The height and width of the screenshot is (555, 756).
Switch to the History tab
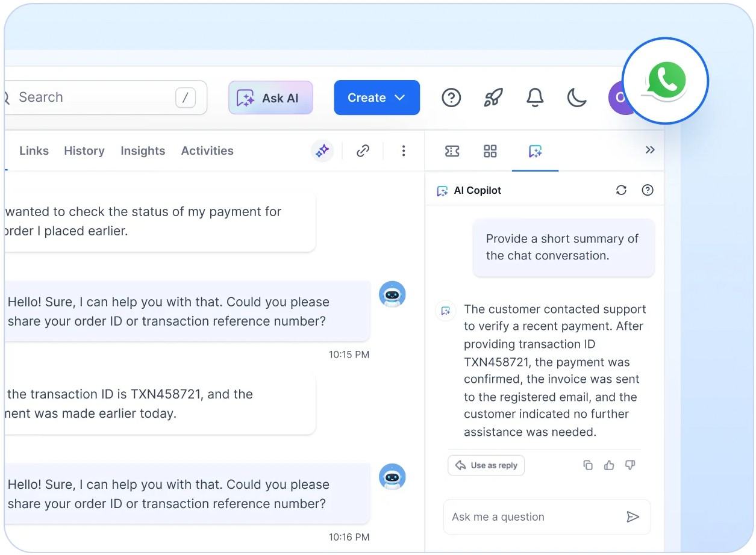84,150
